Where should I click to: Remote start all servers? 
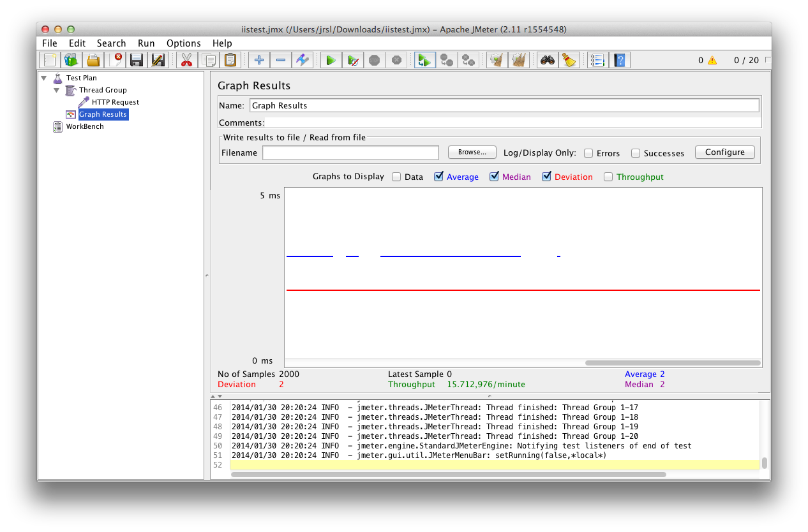click(x=424, y=59)
